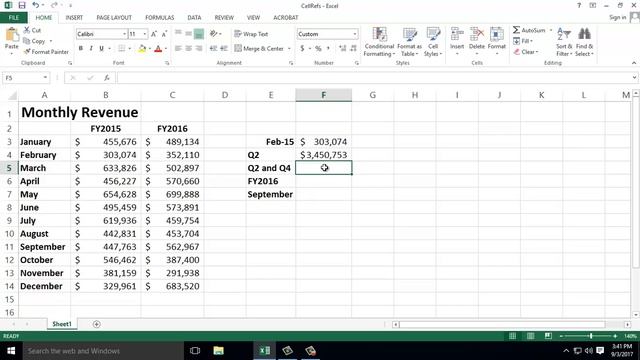Toggle Normal view in status bar
Screen dimensions: 640x360
512,336
